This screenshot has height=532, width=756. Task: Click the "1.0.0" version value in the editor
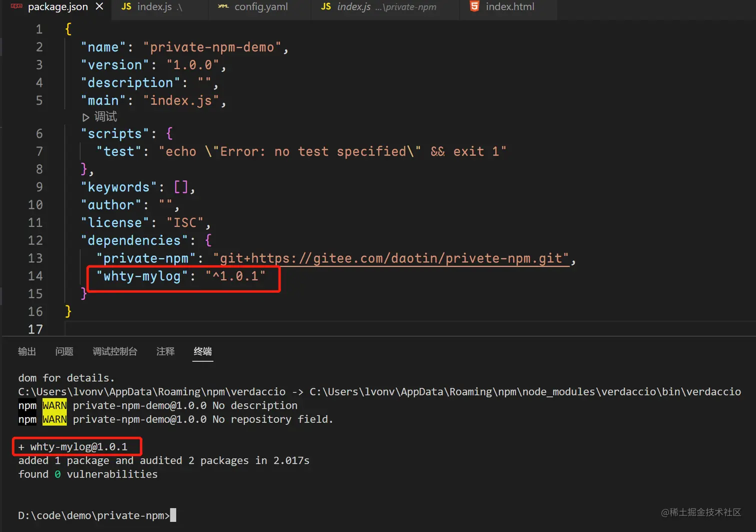[x=193, y=65]
